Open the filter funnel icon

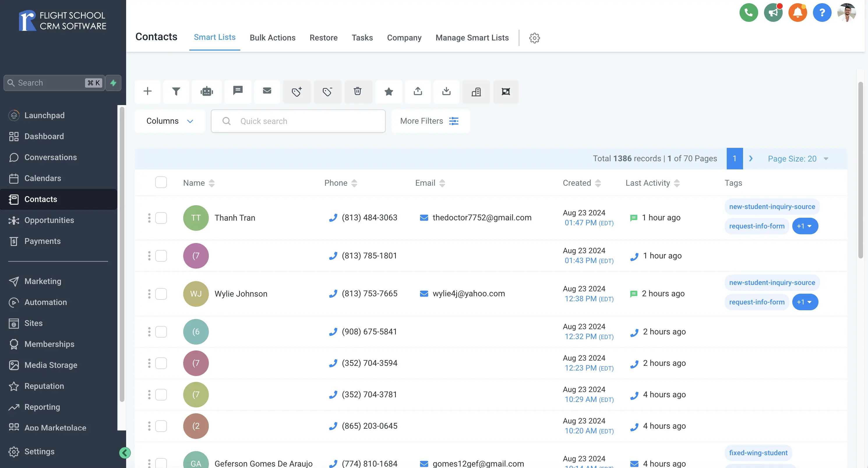(176, 91)
